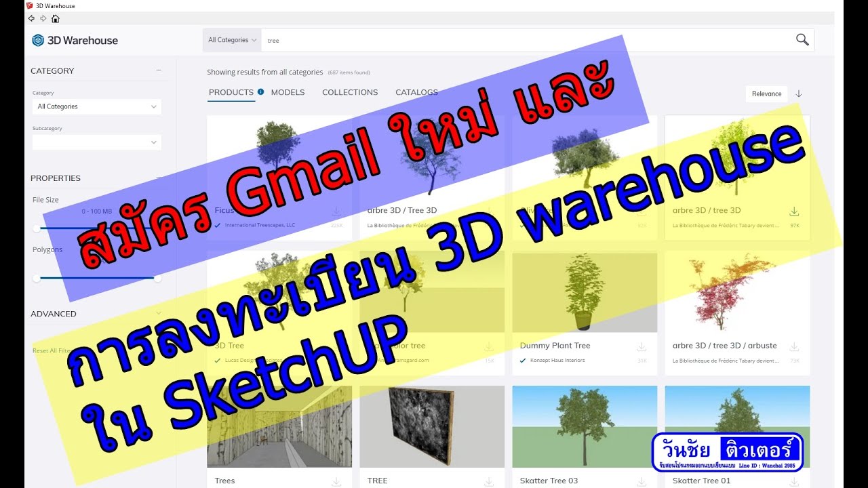Open the Subcategory filter dropdown

[x=97, y=142]
